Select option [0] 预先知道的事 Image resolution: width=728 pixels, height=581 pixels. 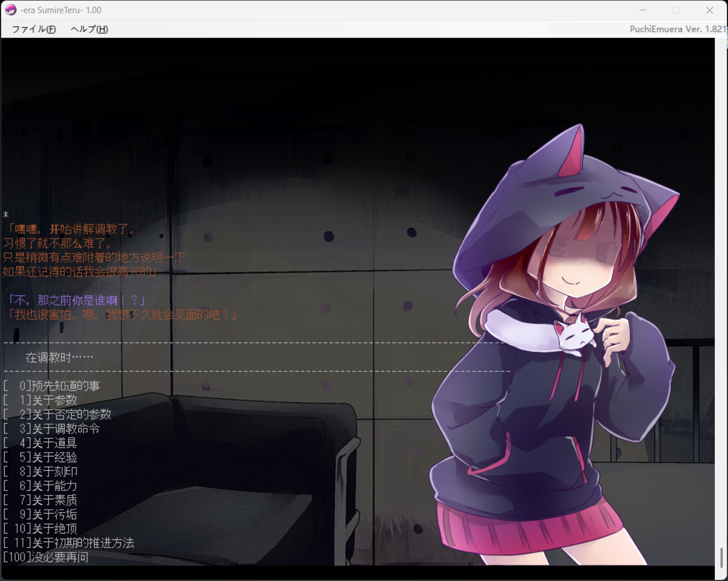pyautogui.click(x=51, y=386)
